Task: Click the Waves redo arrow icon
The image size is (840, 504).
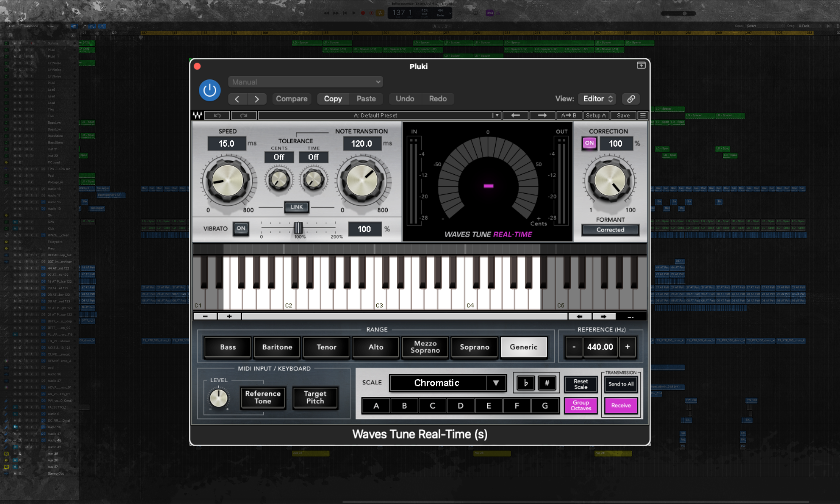Action: [244, 115]
